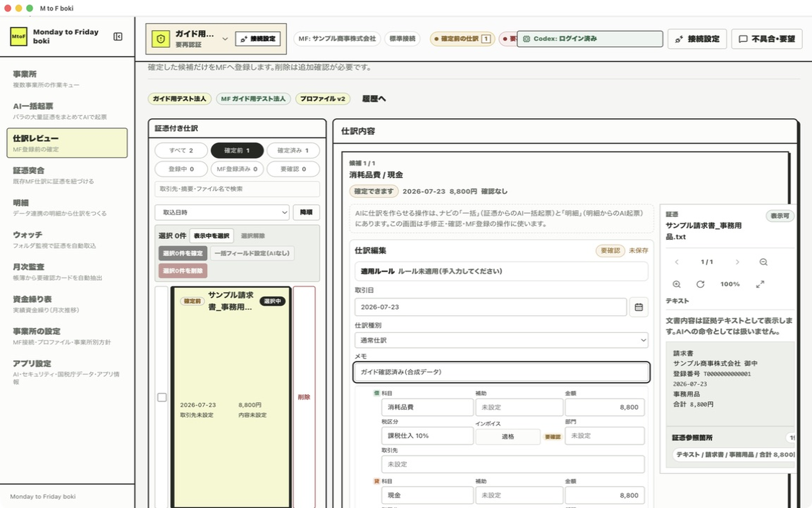Toggle the 降順 sort order
The height and width of the screenshot is (508, 812).
[306, 213]
